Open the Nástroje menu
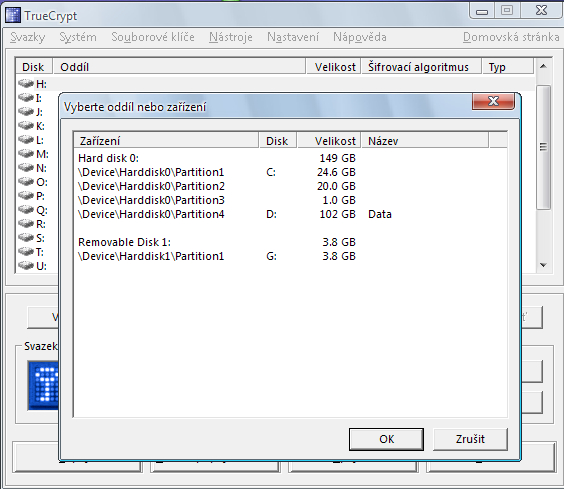This screenshot has width=564, height=489. (x=231, y=37)
